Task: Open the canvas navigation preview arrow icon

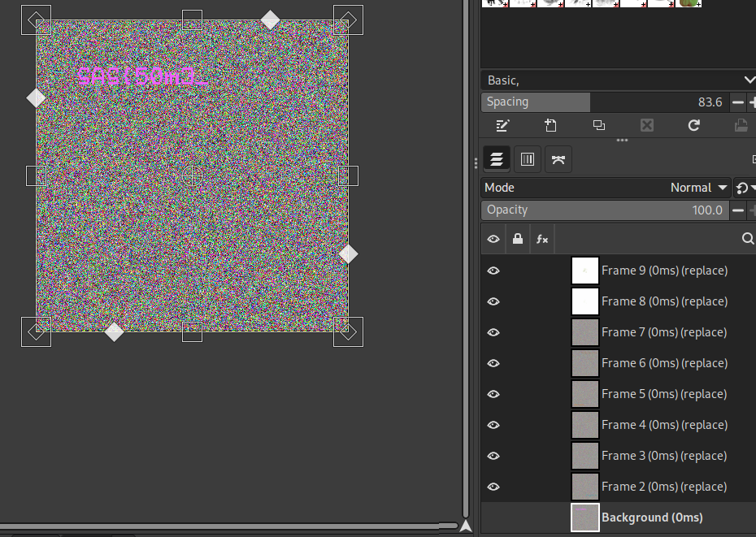Action: pos(466,526)
